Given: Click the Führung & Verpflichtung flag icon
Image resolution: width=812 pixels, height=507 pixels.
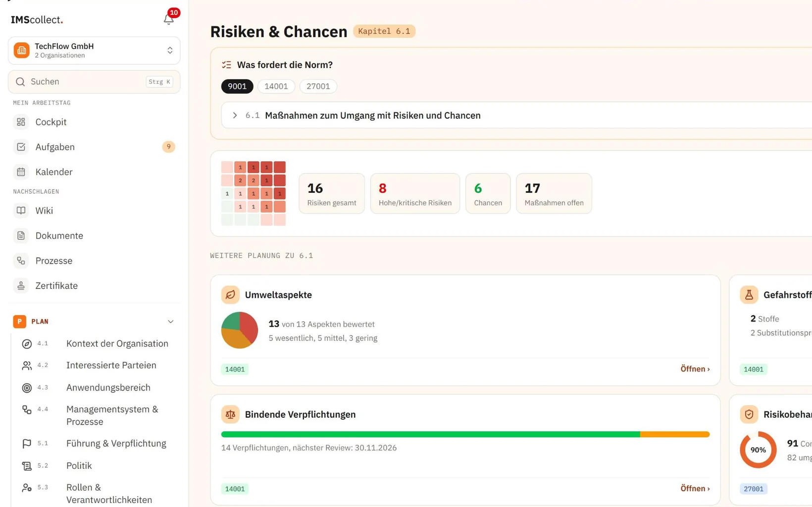Looking at the screenshot, I should point(27,444).
